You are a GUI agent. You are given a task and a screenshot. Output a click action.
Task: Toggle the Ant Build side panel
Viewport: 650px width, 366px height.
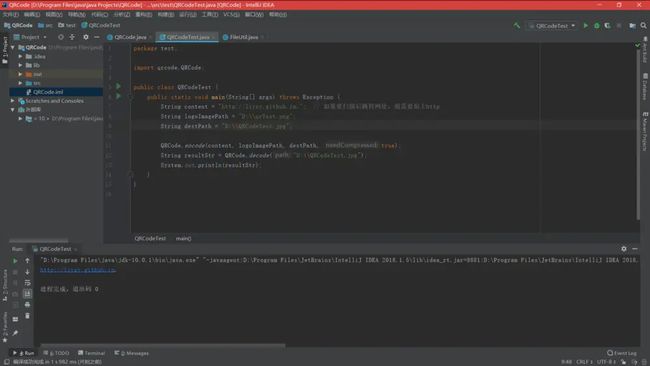(645, 50)
